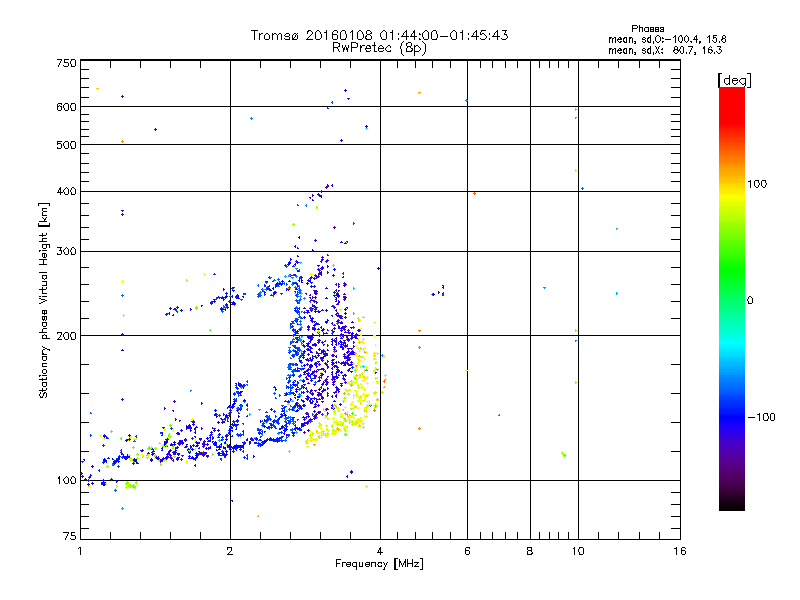This screenshot has height=600, width=800.
Task: Click the '[deg]' colorbar unit label
Action: (x=734, y=80)
